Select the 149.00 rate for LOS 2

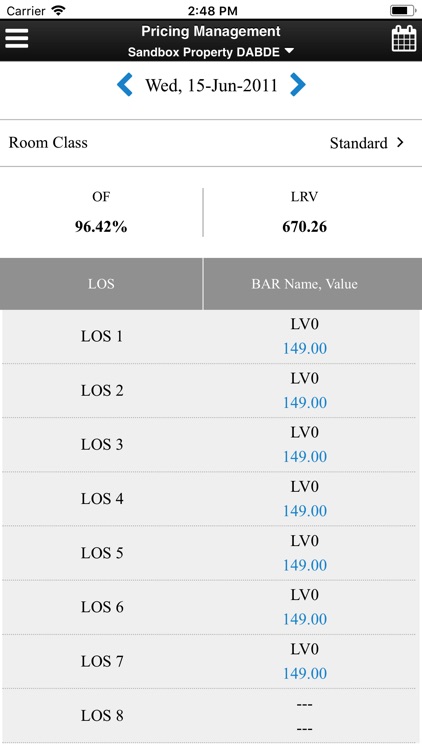(x=305, y=403)
